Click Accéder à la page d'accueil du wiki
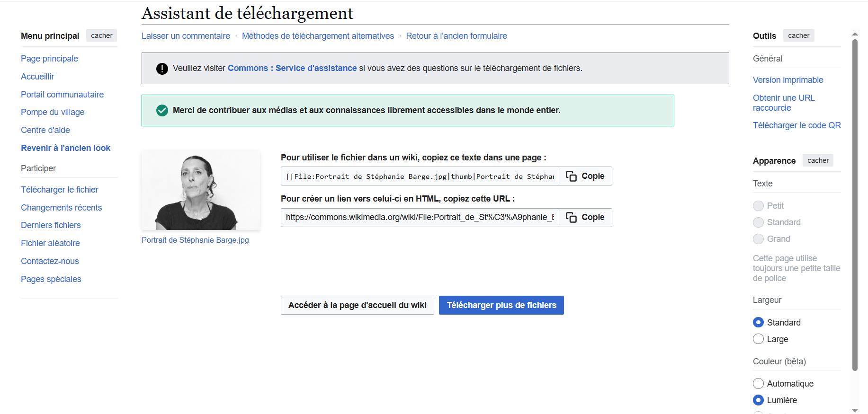The height and width of the screenshot is (414, 868). [x=357, y=305]
